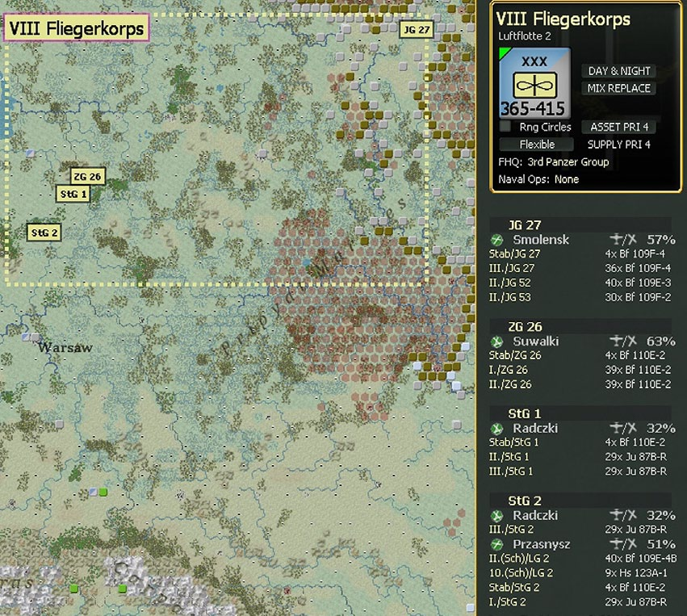Click the aircraft icon beside Smolensk 57%
The height and width of the screenshot is (616, 687).
point(620,240)
